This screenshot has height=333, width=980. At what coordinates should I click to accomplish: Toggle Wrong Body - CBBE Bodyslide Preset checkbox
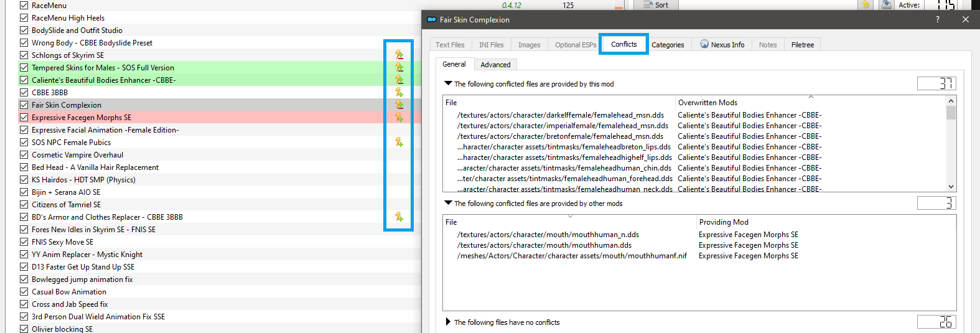pyautogui.click(x=24, y=42)
